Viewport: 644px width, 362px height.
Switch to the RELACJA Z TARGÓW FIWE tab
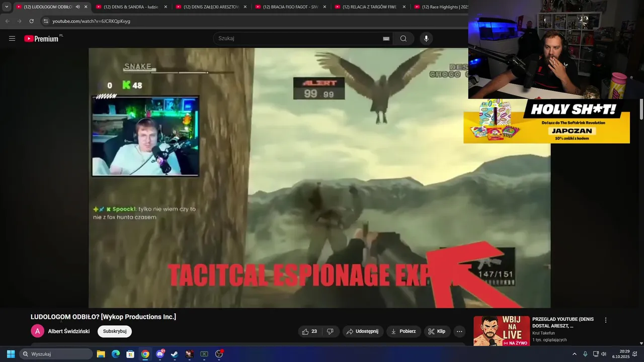(x=370, y=7)
